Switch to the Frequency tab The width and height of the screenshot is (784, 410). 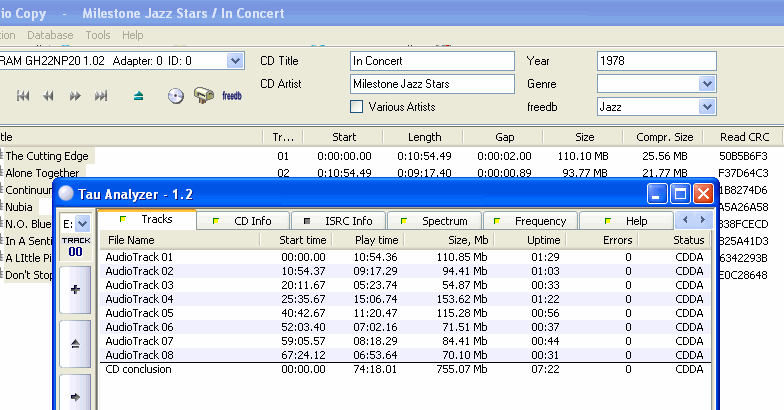tap(530, 221)
